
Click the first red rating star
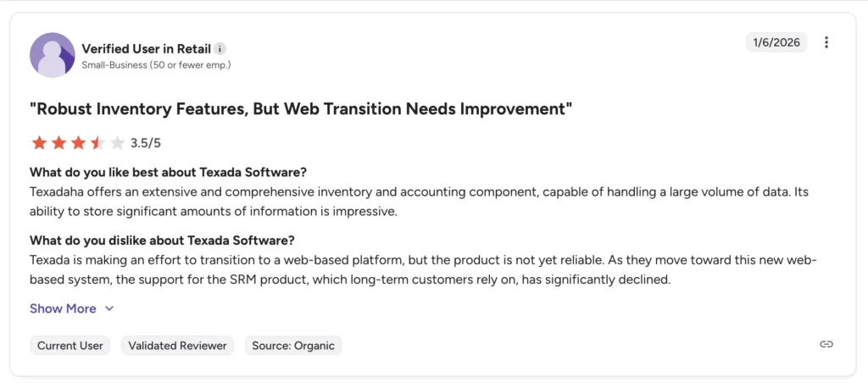(39, 142)
